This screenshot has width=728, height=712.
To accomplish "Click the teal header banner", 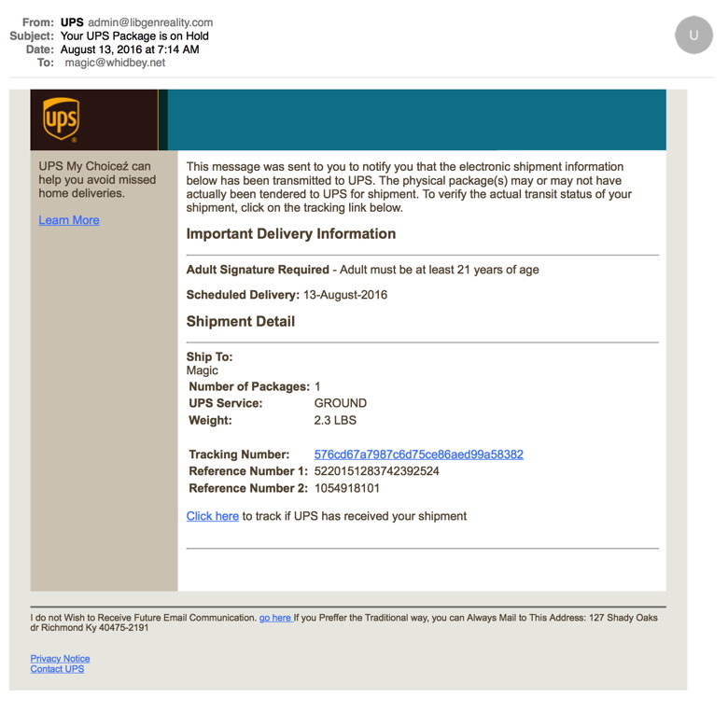I will (x=415, y=119).
